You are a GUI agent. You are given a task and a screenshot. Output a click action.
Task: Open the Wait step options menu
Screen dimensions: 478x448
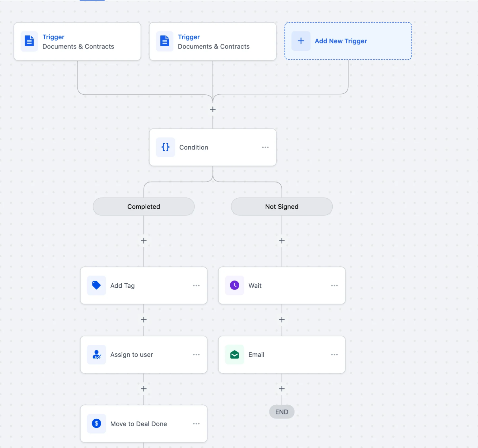pos(335,285)
